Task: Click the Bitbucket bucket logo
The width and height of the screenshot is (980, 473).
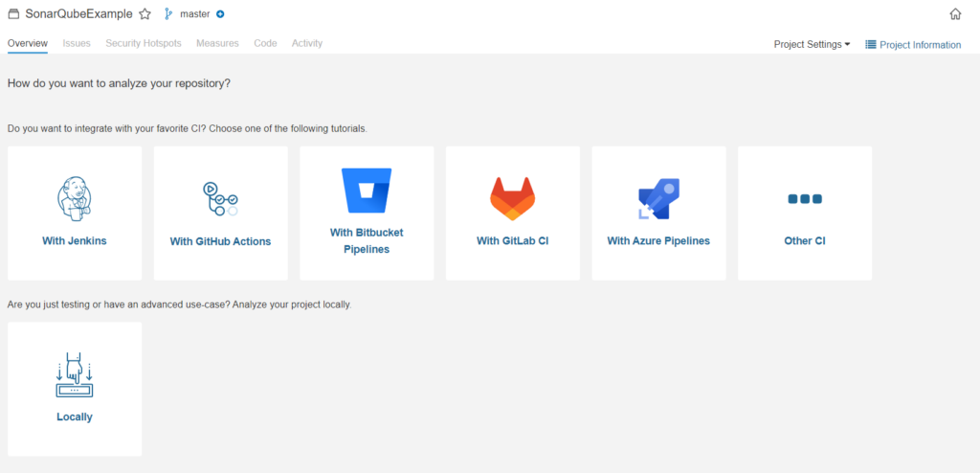Action: 367,191
